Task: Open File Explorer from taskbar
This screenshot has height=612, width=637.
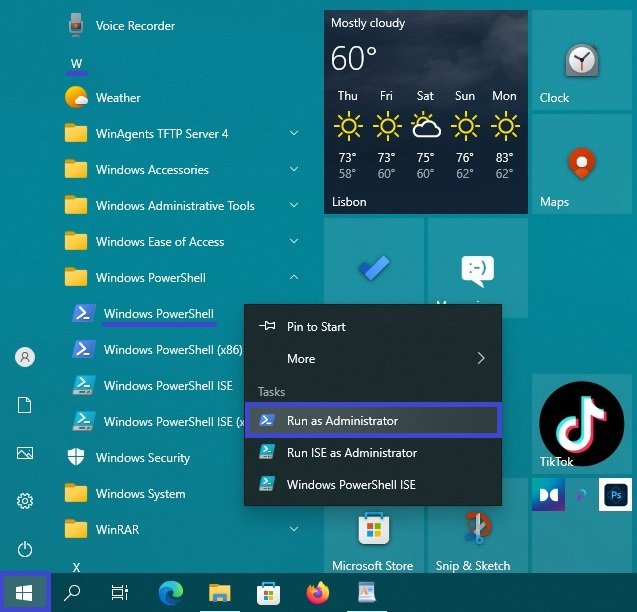Action: pyautogui.click(x=220, y=593)
